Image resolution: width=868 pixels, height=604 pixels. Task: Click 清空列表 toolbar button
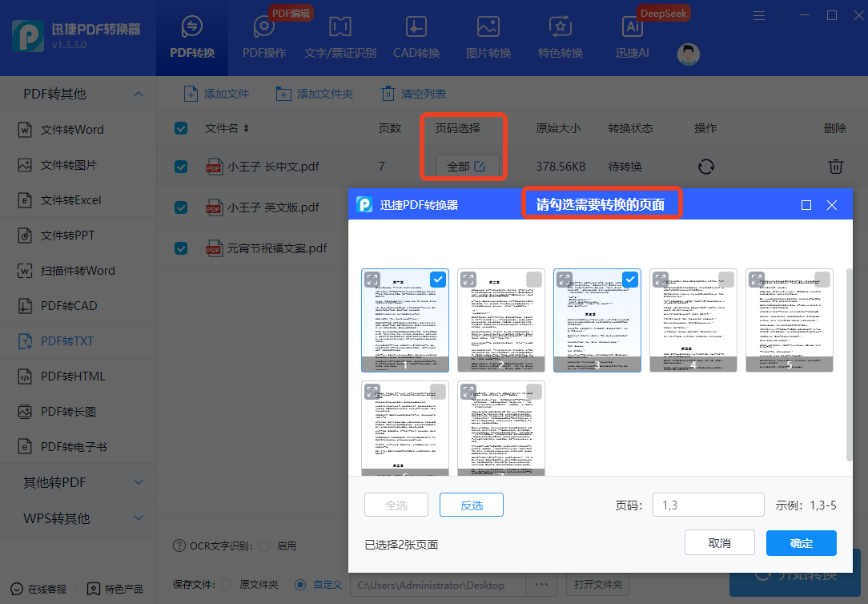click(x=413, y=94)
